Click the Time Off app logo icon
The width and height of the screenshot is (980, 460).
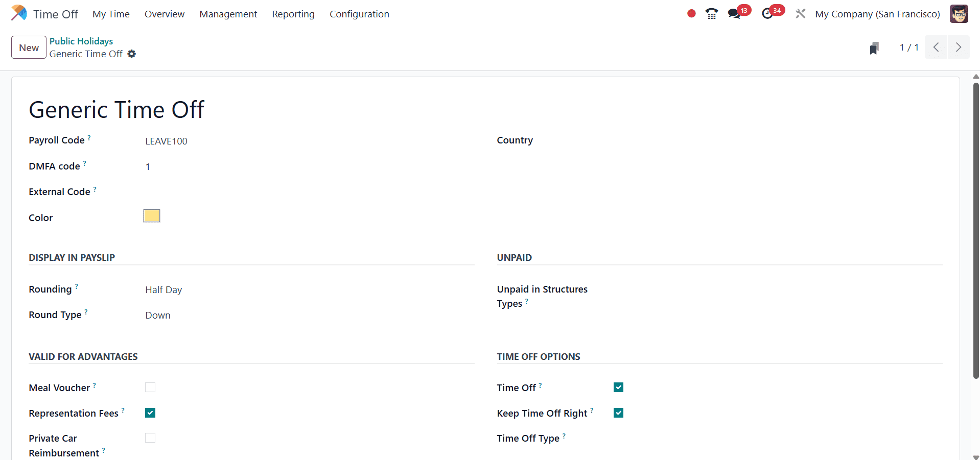[19, 13]
